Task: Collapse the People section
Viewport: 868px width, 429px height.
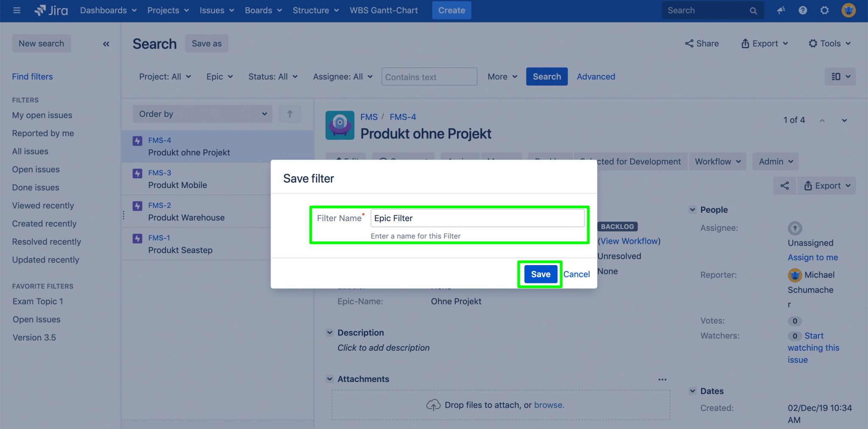Action: [x=692, y=209]
